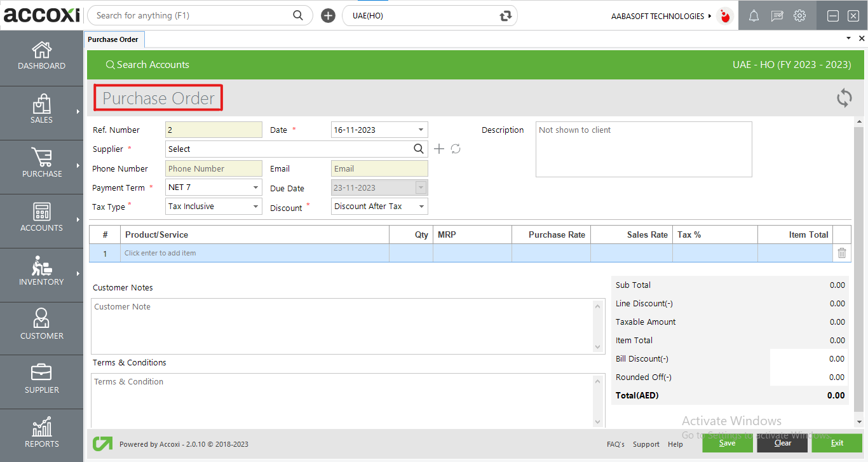Open notifications from the bell icon
The width and height of the screenshot is (868, 462).
click(x=754, y=15)
